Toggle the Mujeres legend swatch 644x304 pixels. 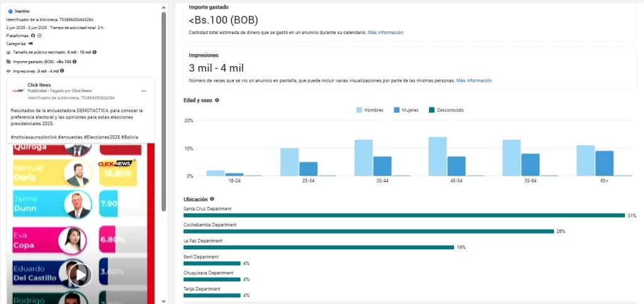(397, 110)
